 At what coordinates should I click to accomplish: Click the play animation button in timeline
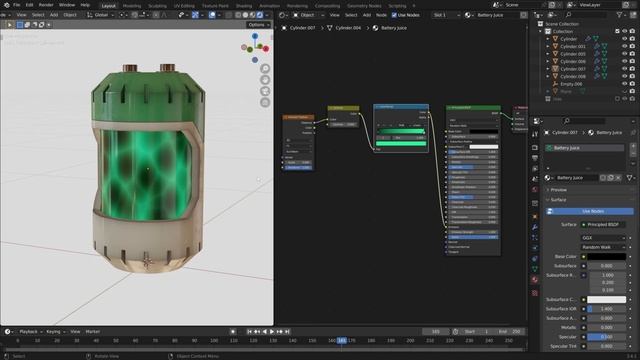272,332
